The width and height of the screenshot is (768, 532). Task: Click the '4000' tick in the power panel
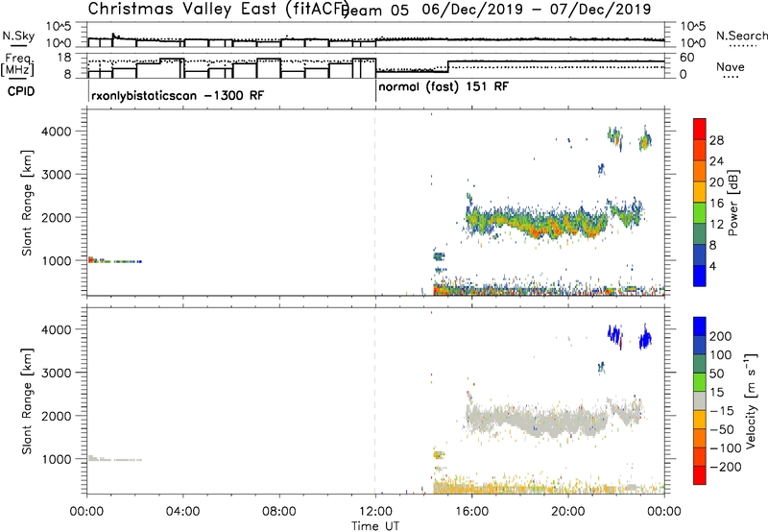pos(58,132)
